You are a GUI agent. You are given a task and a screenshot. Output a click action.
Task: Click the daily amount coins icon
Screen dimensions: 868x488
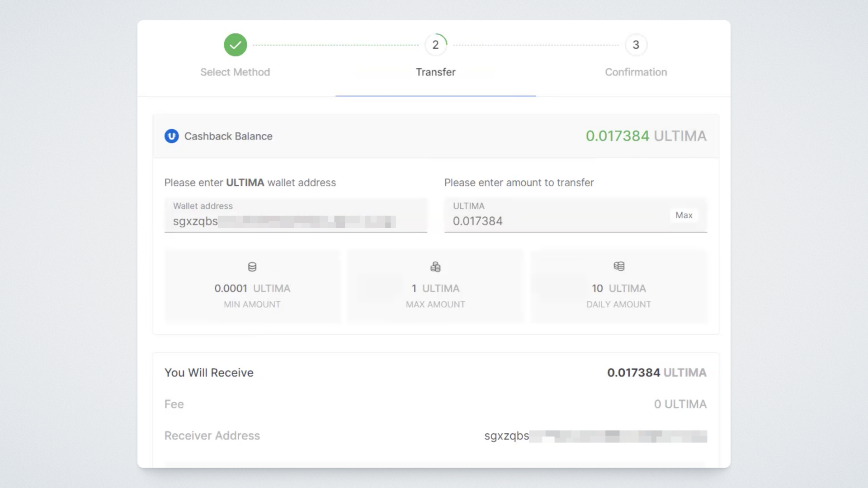tap(619, 266)
